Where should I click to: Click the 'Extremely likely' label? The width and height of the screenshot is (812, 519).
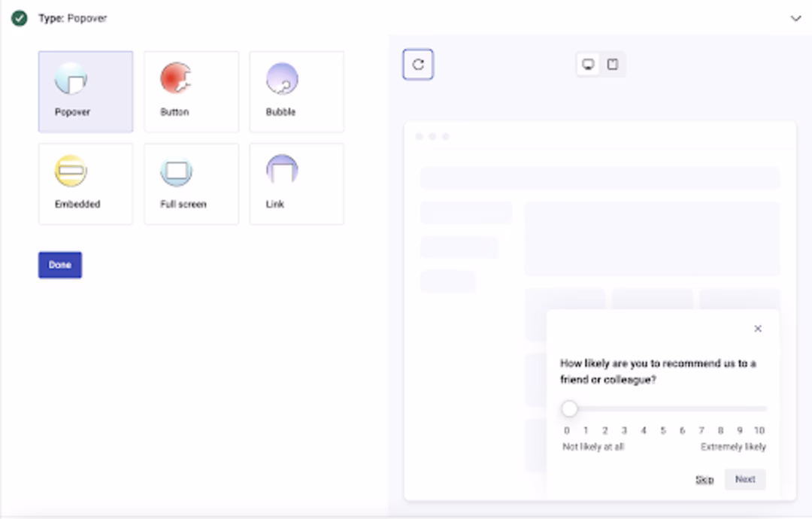pyautogui.click(x=733, y=447)
